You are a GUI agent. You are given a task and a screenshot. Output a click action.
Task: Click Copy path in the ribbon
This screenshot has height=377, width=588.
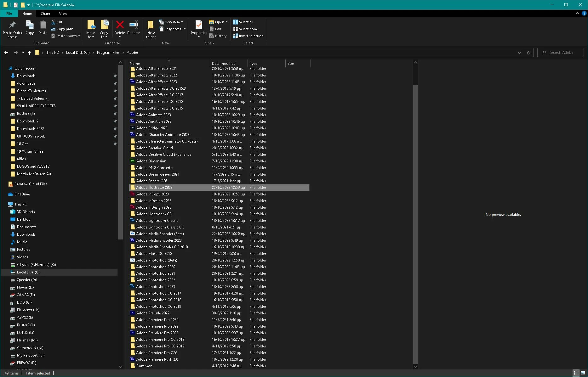pos(62,29)
